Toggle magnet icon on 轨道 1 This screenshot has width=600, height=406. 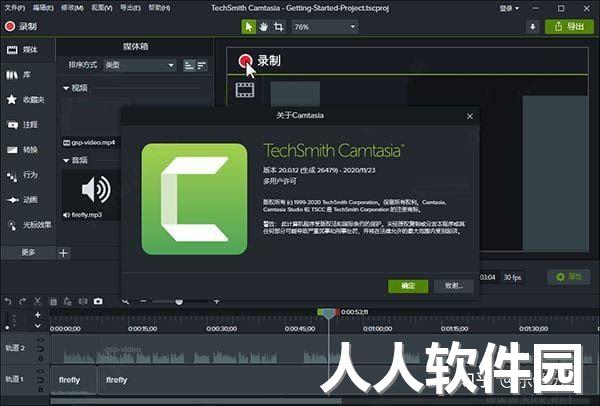(40, 380)
